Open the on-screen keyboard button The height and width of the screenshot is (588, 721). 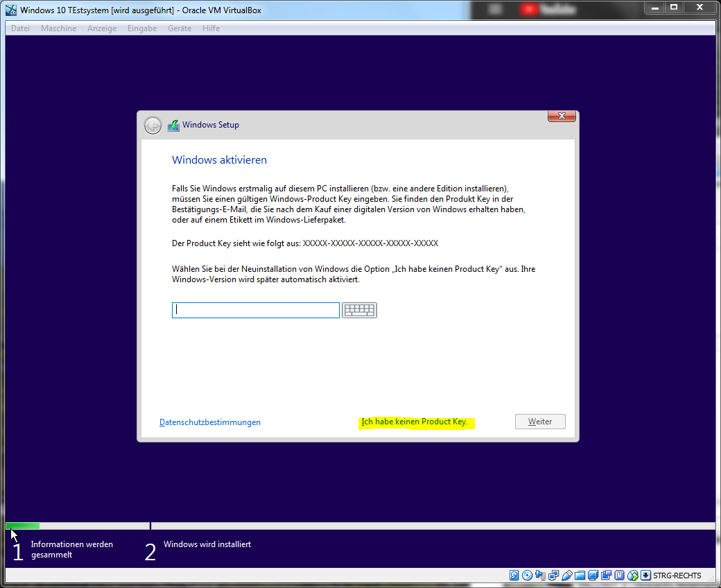359,310
